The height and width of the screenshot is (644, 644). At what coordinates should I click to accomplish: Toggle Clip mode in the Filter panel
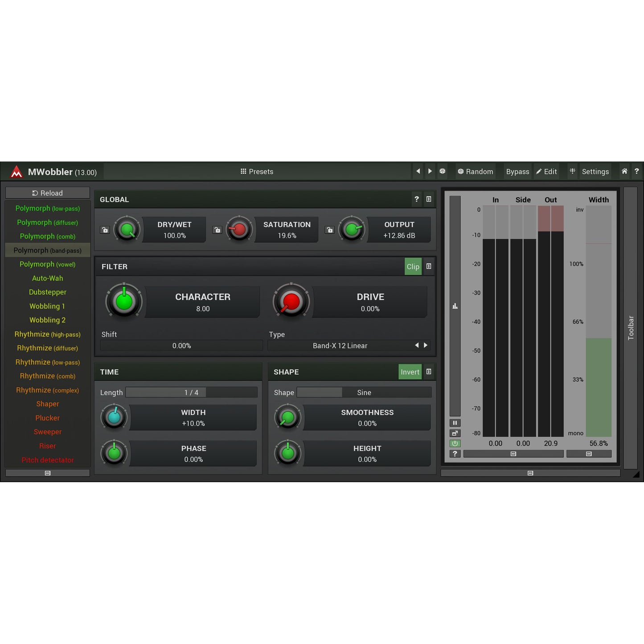point(412,266)
